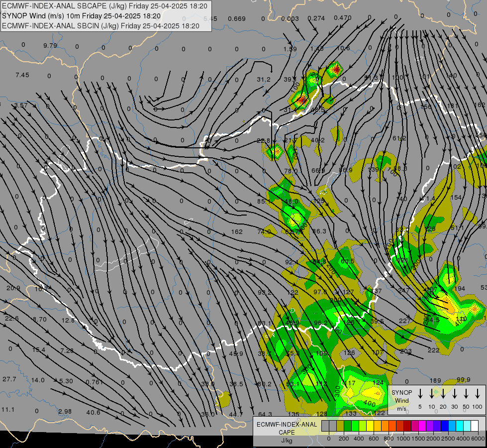Click the 'ECMWF-INDEX-ANAL CAPE J/kg' legend label
The height and width of the screenshot is (448, 487).
pyautogui.click(x=287, y=432)
